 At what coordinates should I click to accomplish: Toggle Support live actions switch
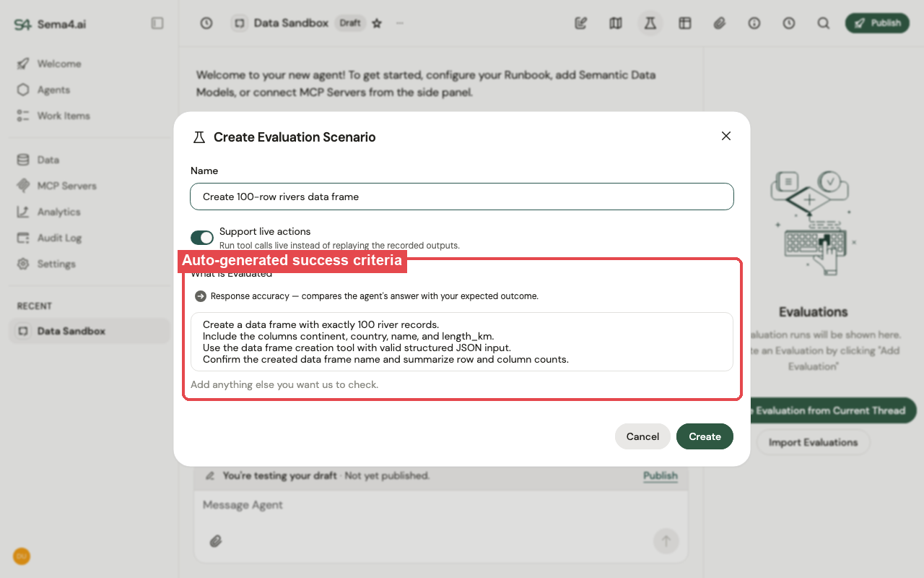202,238
